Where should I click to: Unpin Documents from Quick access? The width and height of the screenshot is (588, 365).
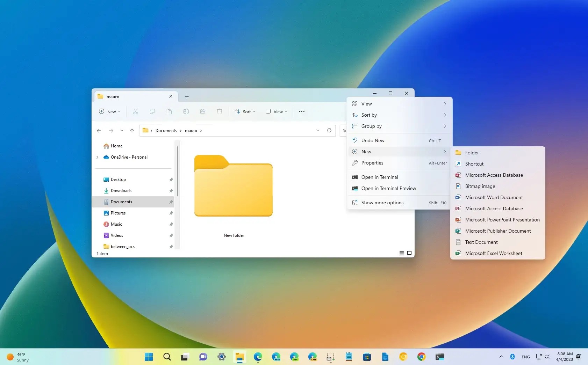[171, 202]
